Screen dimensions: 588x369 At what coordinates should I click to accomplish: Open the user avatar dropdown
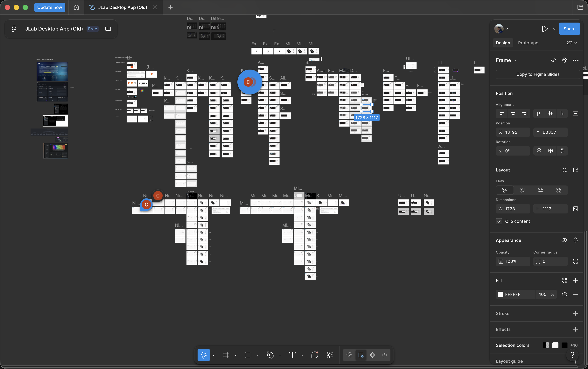pyautogui.click(x=501, y=29)
